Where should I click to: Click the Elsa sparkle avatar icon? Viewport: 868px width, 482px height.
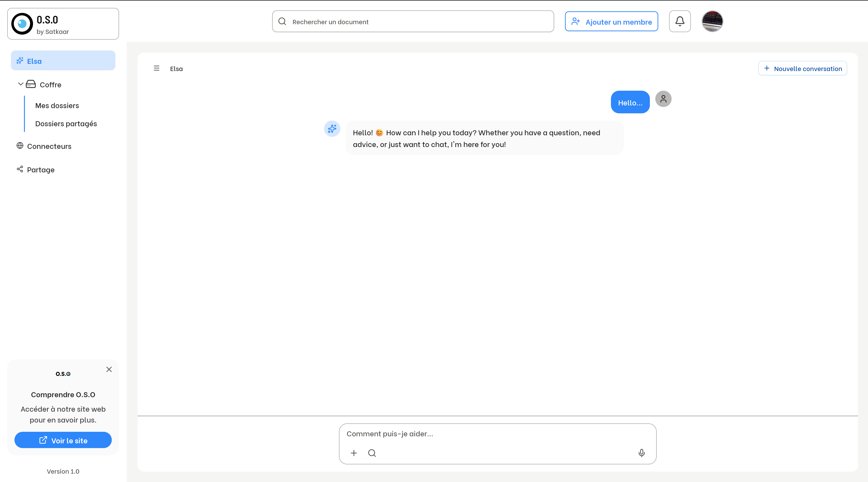332,129
